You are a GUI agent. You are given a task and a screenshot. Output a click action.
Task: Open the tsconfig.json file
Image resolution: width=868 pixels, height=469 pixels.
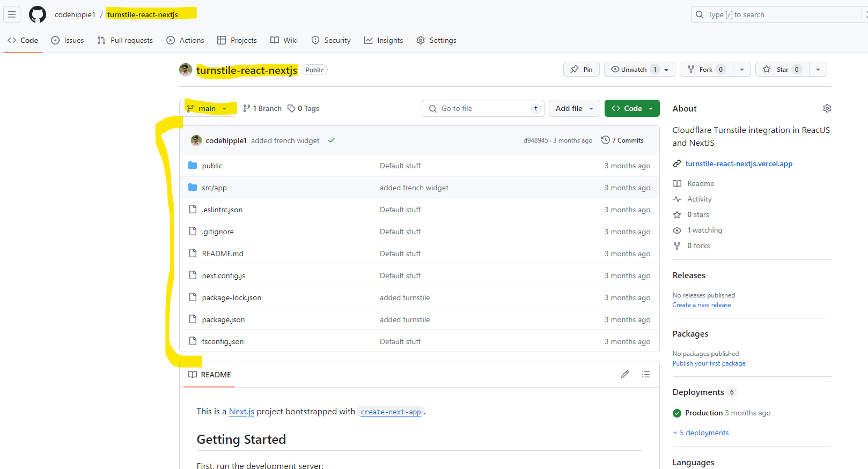(223, 341)
